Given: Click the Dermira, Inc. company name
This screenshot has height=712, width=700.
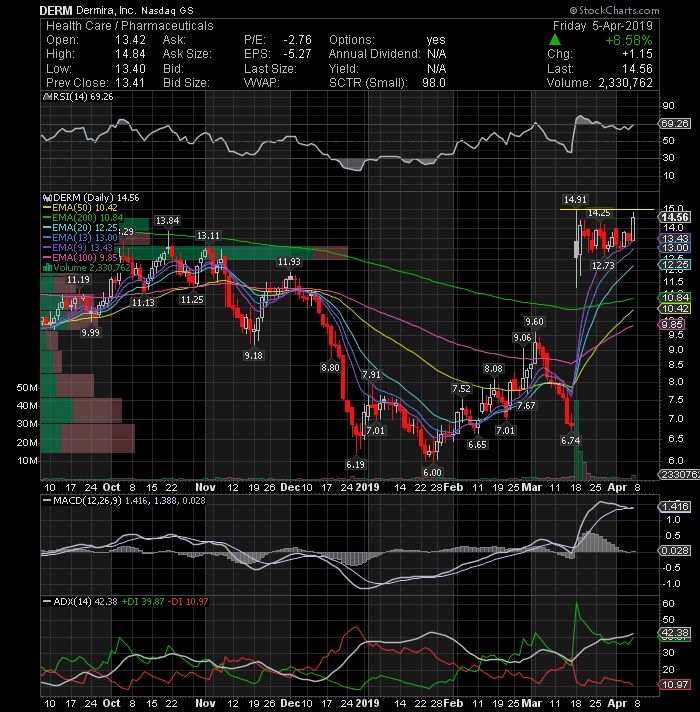Looking at the screenshot, I should pyautogui.click(x=106, y=10).
